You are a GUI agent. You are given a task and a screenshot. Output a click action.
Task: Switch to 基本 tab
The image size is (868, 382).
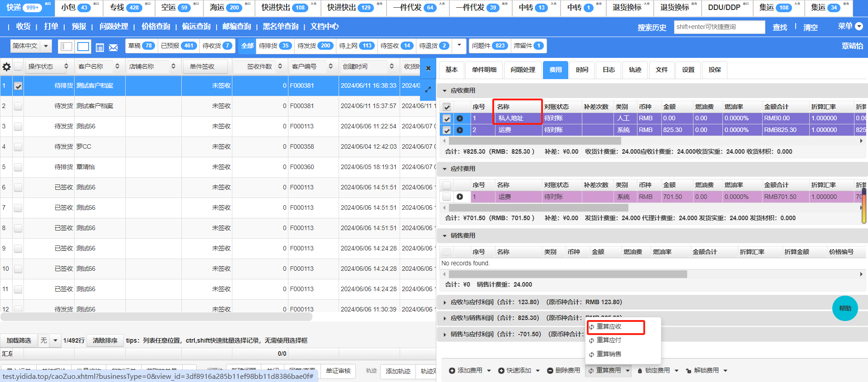point(451,70)
